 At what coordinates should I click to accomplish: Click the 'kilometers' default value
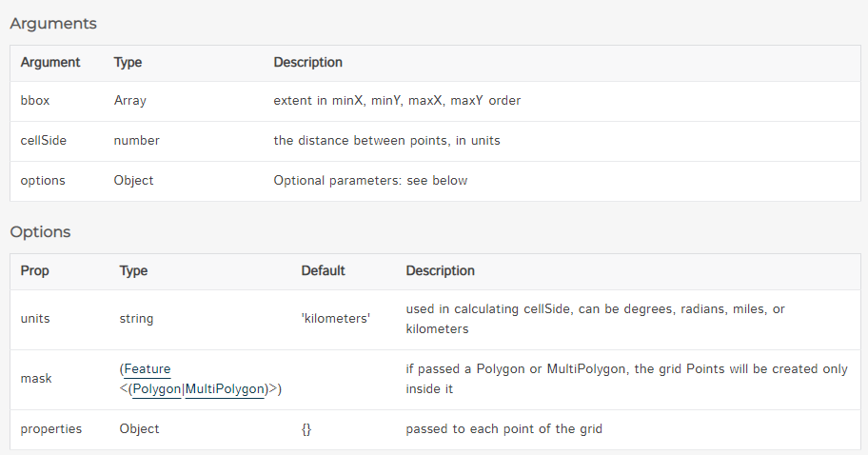335,319
